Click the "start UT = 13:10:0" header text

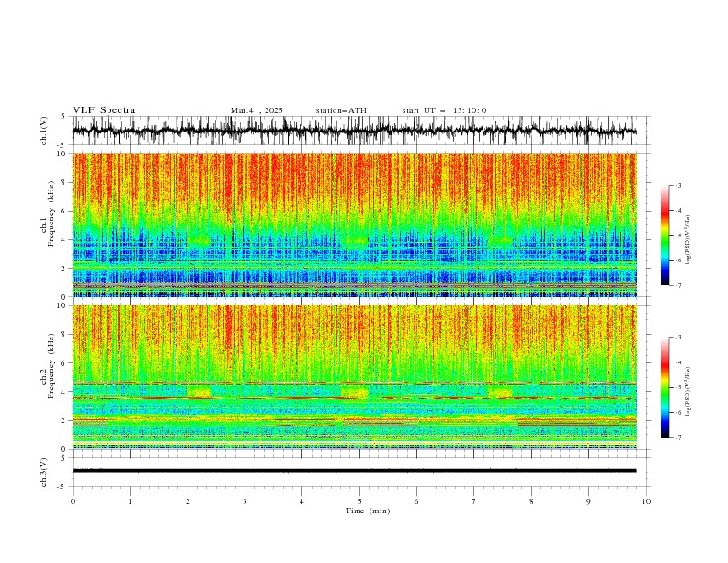point(444,110)
